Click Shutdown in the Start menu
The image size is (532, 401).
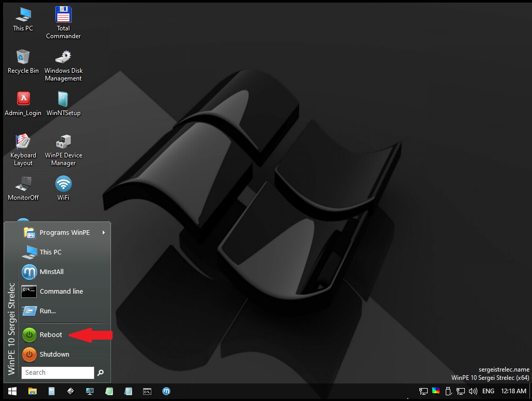point(64,354)
